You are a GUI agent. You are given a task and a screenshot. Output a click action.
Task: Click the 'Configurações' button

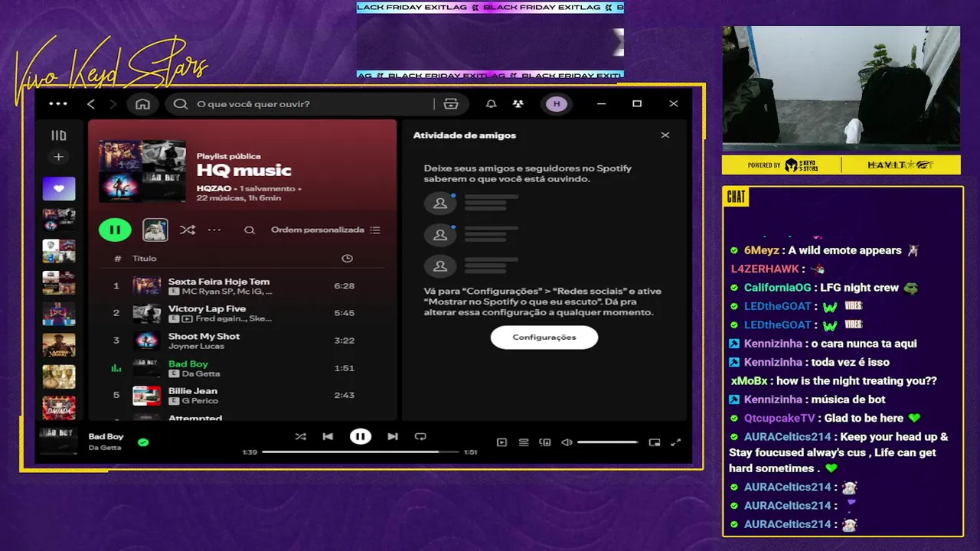point(544,337)
